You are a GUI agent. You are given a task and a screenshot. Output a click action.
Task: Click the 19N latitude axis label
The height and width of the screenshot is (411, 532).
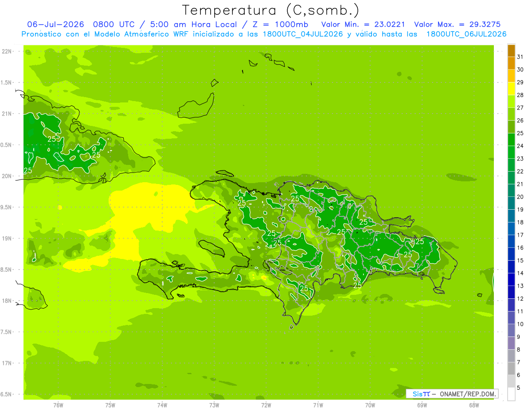coord(7,239)
